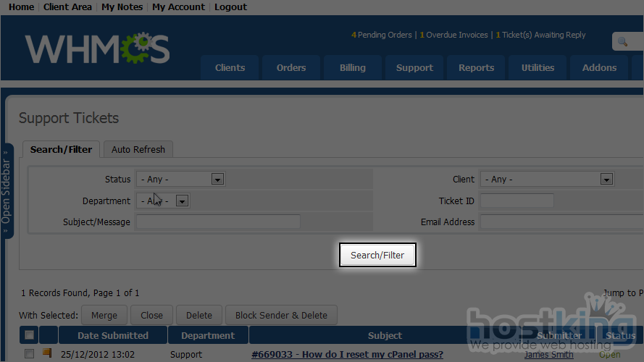Focus the Subject/Message input field
This screenshot has height=362, width=644.
218,222
